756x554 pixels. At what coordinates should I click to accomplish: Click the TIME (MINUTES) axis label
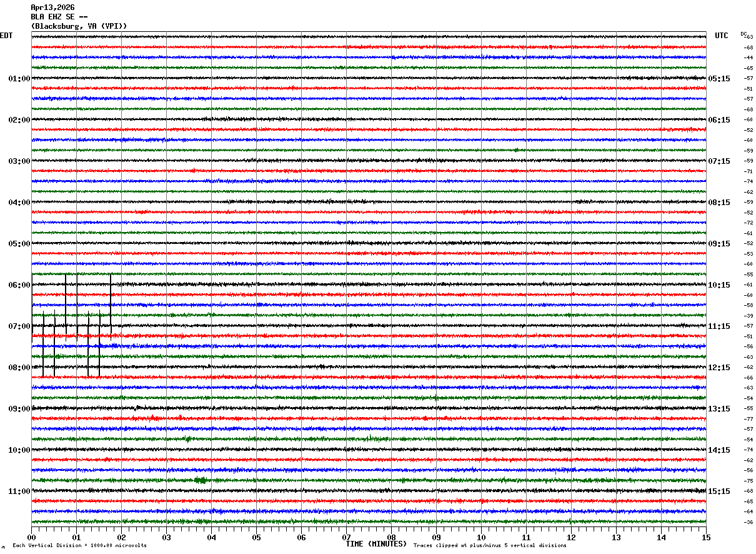point(376,544)
